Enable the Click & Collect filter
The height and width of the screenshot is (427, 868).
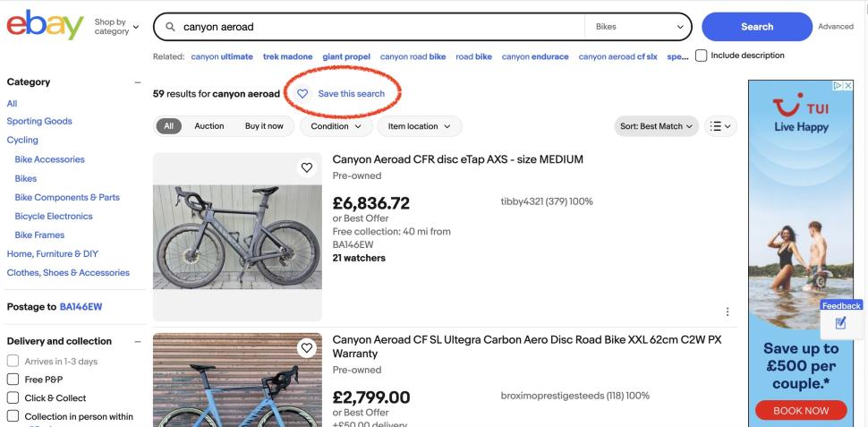pos(13,397)
